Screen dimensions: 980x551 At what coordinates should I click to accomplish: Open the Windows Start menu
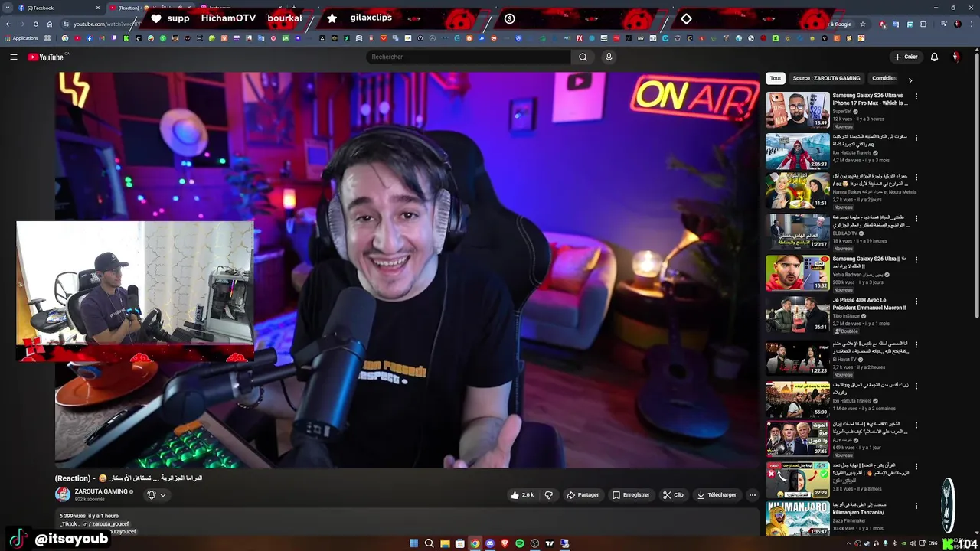pos(414,543)
